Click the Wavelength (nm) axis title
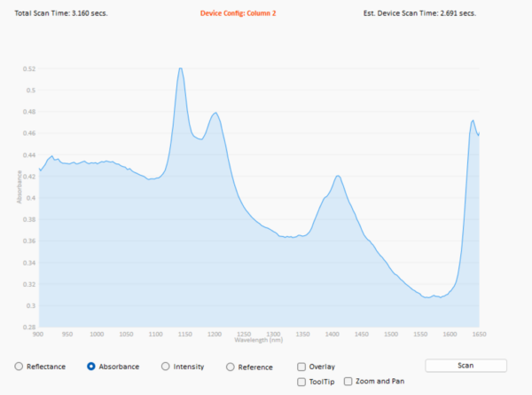 [x=258, y=340]
